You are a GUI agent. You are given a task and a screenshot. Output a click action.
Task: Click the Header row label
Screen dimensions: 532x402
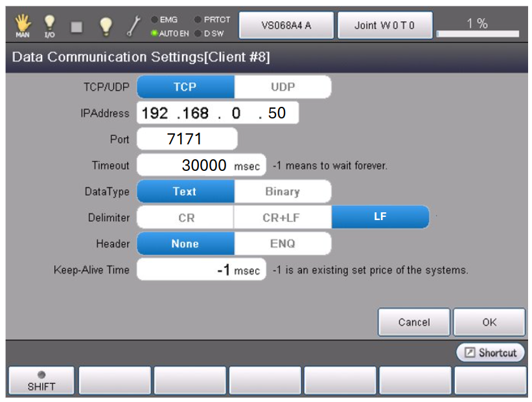click(x=113, y=243)
